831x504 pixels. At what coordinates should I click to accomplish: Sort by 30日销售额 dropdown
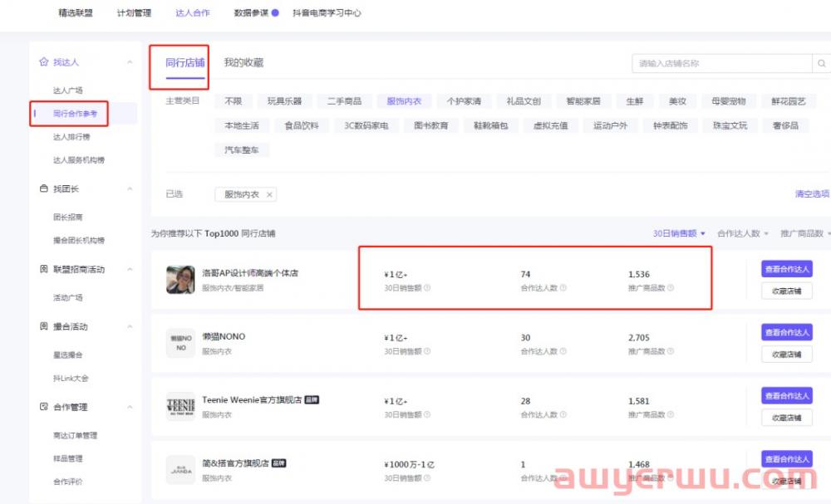(x=679, y=234)
